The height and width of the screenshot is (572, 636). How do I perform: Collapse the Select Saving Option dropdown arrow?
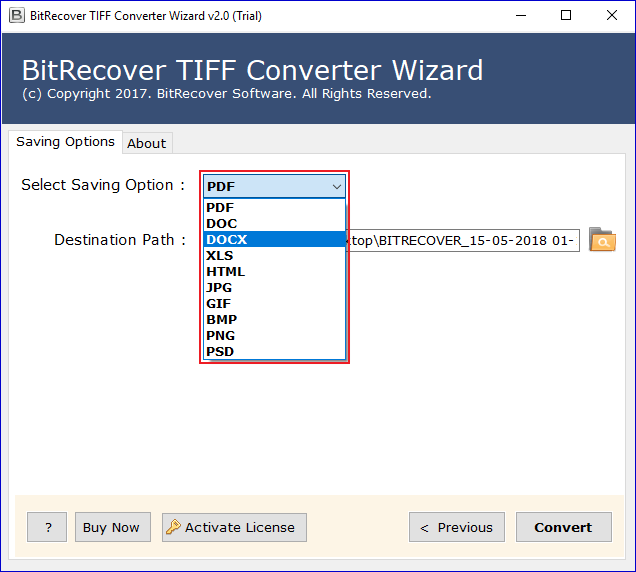pyautogui.click(x=336, y=187)
